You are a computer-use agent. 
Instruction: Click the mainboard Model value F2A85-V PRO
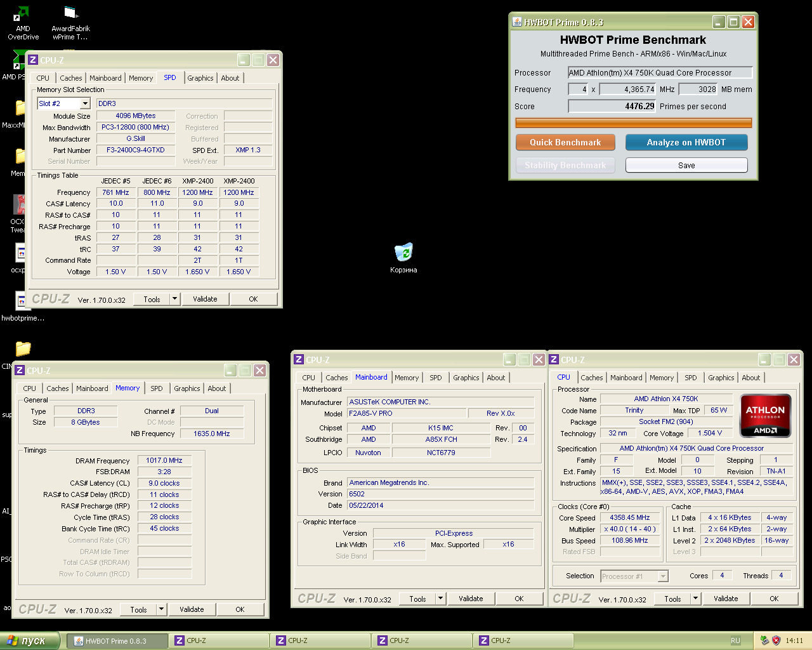406,413
